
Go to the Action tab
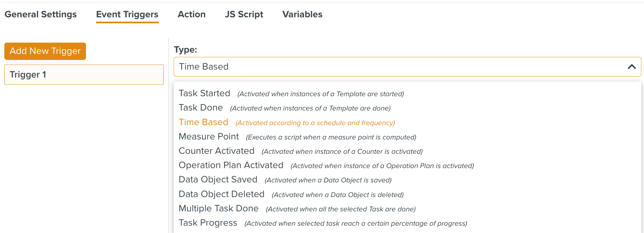[191, 14]
